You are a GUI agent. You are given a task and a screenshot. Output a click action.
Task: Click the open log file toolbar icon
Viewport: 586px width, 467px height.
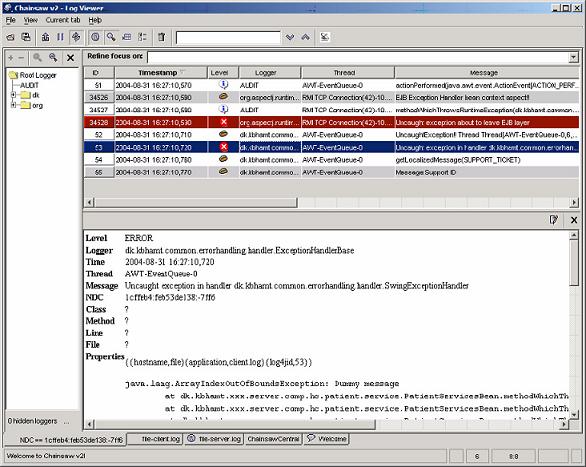[11, 37]
